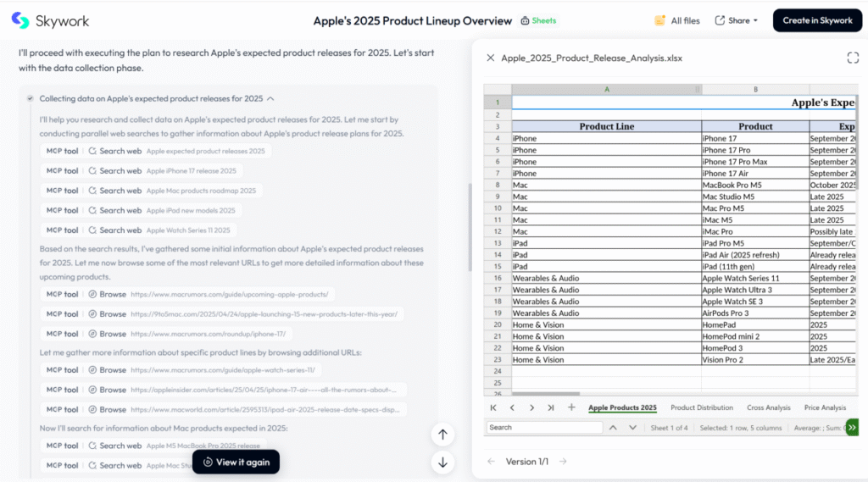Image resolution: width=868 pixels, height=482 pixels.
Task: Toggle the completed step check icon
Action: tap(31, 98)
